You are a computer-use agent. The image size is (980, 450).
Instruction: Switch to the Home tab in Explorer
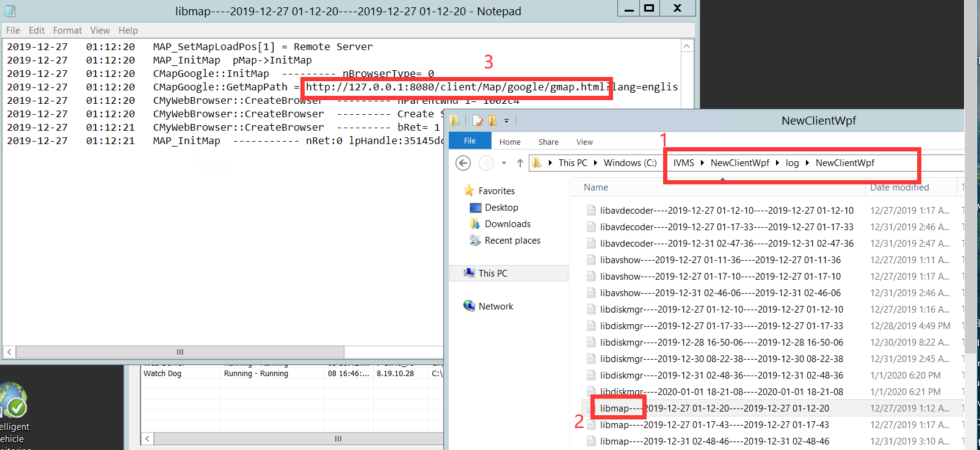(510, 142)
